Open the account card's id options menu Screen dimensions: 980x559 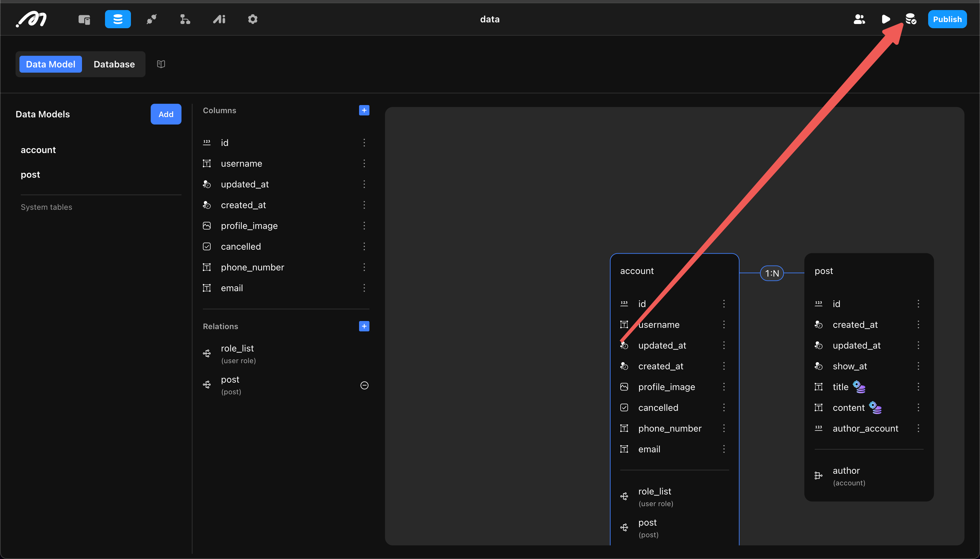(724, 304)
